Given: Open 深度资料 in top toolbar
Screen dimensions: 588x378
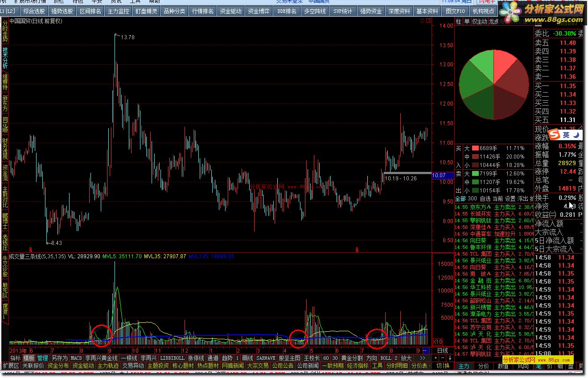Looking at the screenshot, I should click(399, 11).
